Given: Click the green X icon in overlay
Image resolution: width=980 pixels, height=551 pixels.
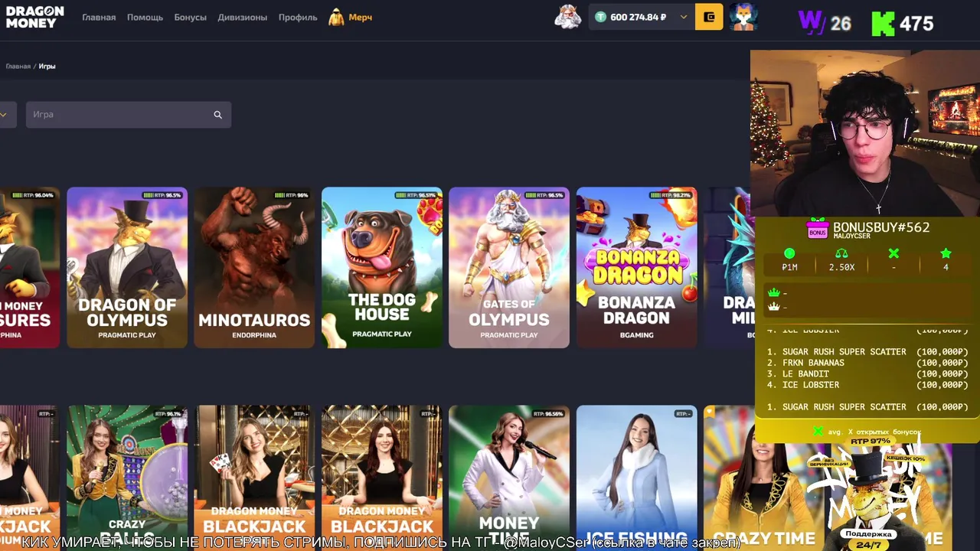Looking at the screenshot, I should [893, 253].
